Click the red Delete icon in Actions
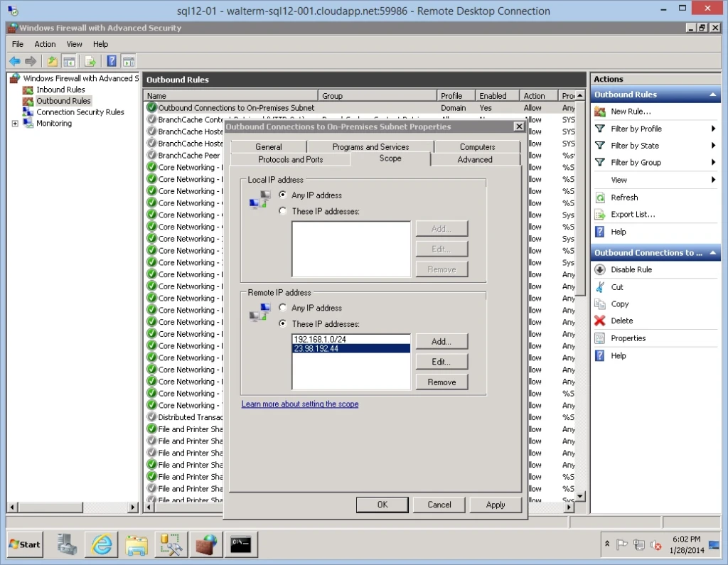This screenshot has width=728, height=565. point(599,321)
